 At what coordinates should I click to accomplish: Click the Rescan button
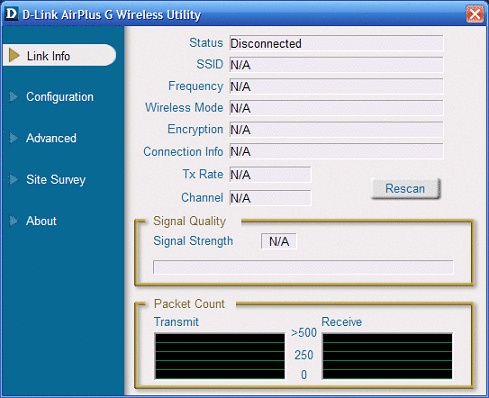405,189
